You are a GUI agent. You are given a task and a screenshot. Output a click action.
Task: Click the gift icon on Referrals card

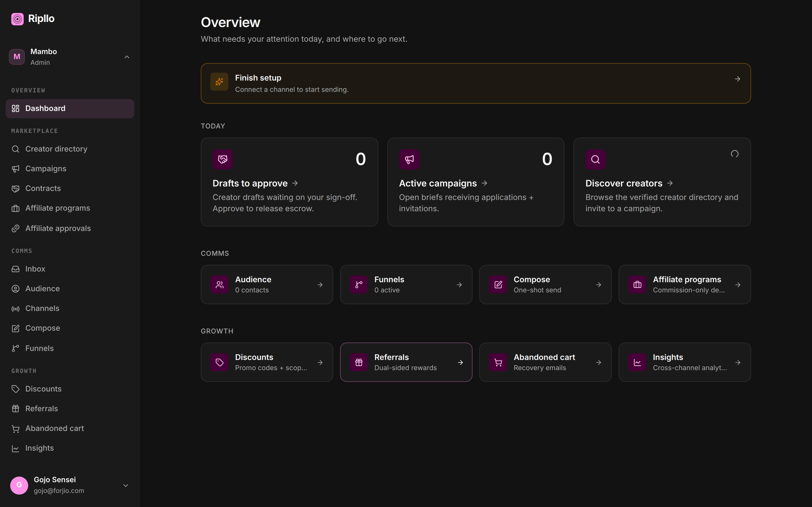(x=359, y=363)
